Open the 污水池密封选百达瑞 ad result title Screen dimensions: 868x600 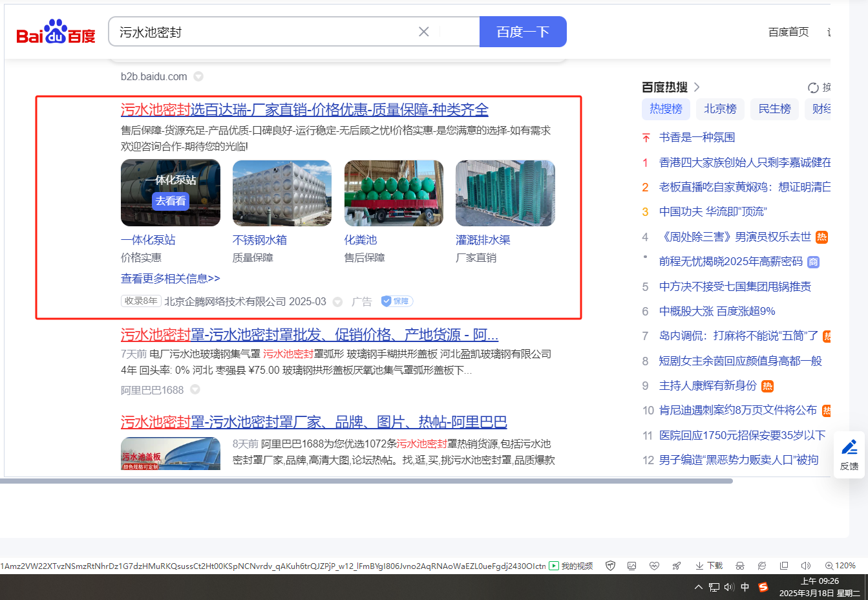304,110
